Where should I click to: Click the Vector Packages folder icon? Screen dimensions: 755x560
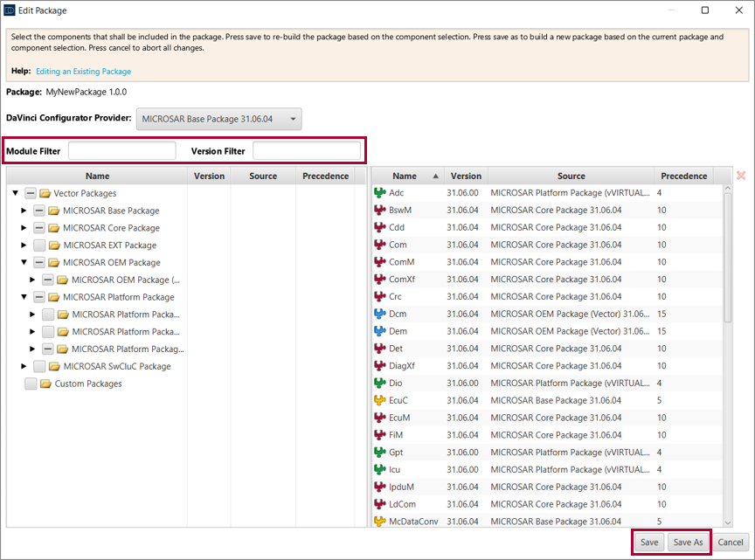point(45,194)
